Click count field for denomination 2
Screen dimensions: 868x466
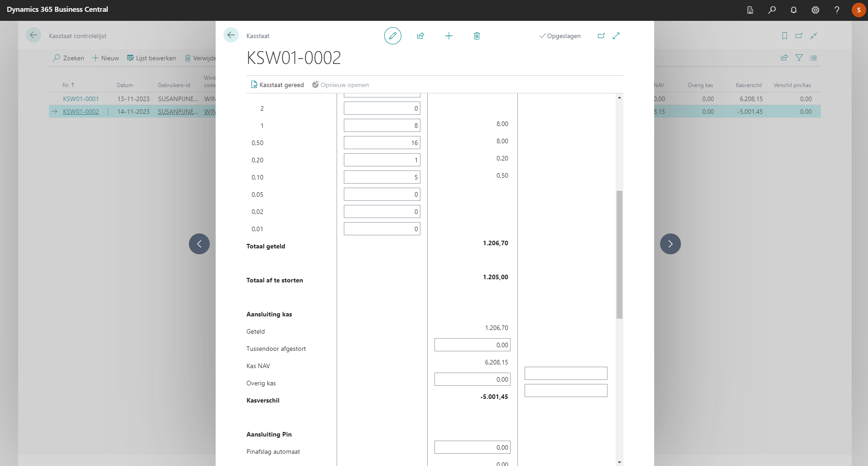point(382,108)
